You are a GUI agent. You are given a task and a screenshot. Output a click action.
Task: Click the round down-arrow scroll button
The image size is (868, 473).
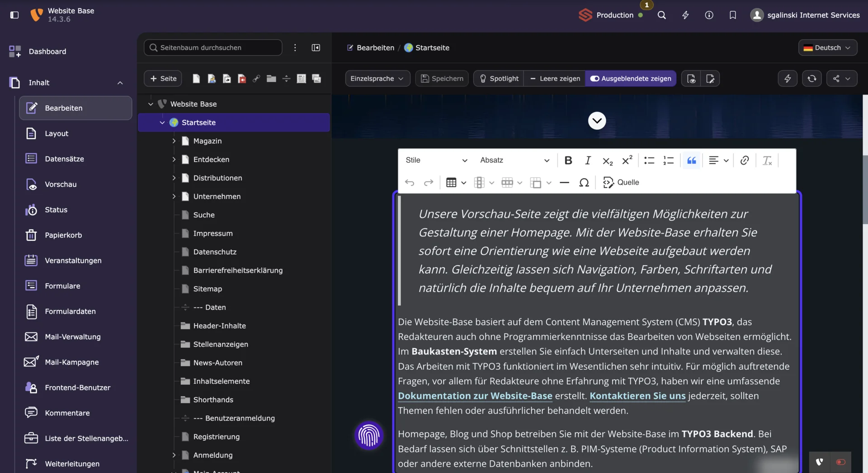[x=597, y=121]
